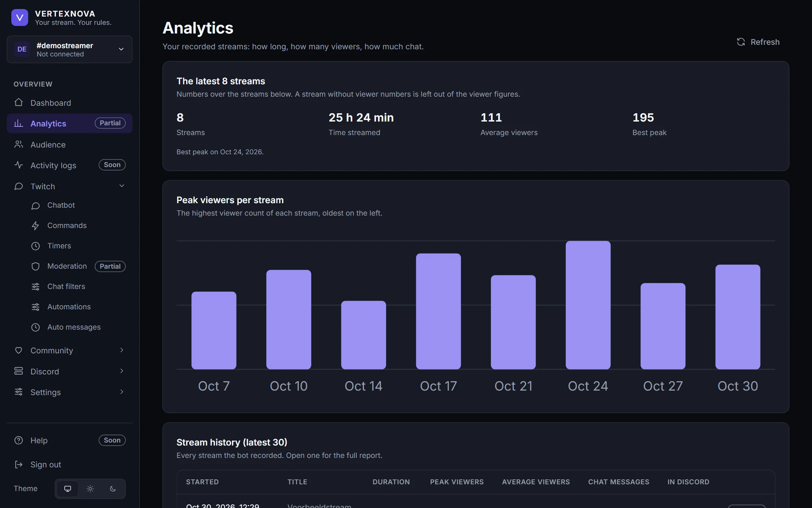Click the Timers clock icon
The width and height of the screenshot is (812, 508).
point(35,246)
